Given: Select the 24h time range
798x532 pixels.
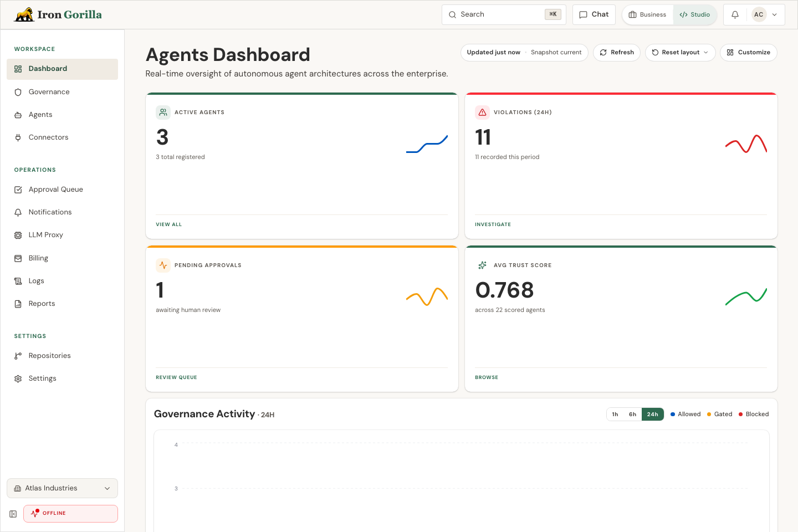Looking at the screenshot, I should [x=653, y=415].
